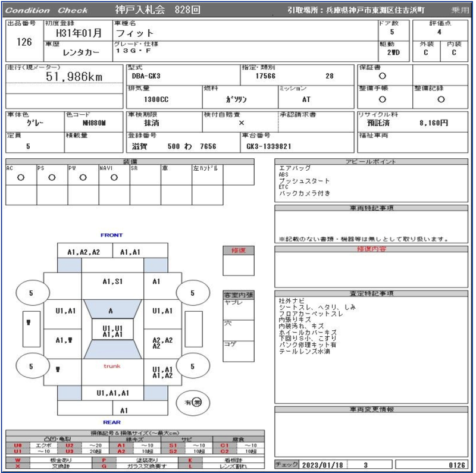Select the color code NH880M
476x473 pixels.
94,123
